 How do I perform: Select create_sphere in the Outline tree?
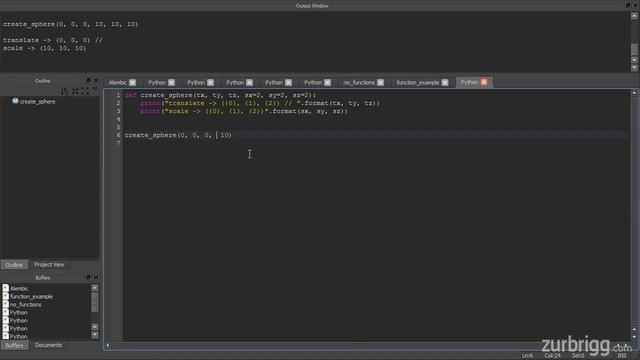tap(37, 101)
